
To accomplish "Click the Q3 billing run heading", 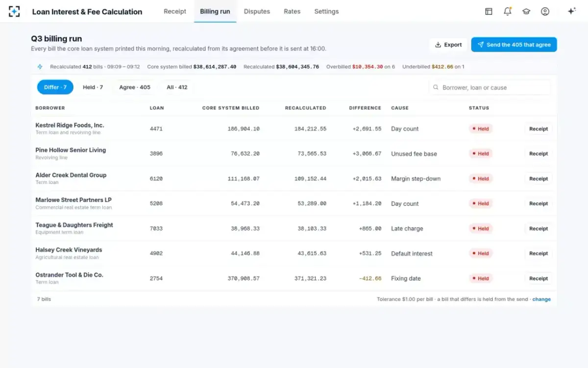I will [56, 39].
